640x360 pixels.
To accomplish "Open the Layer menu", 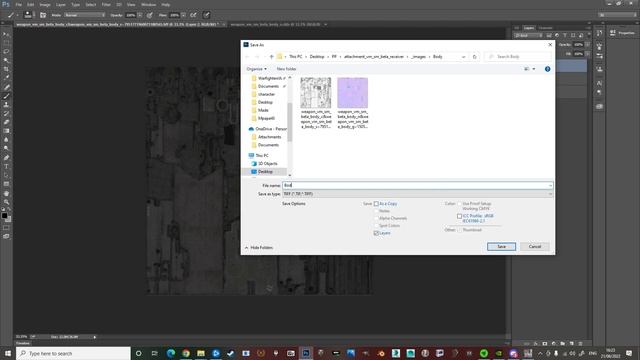I will [60, 4].
